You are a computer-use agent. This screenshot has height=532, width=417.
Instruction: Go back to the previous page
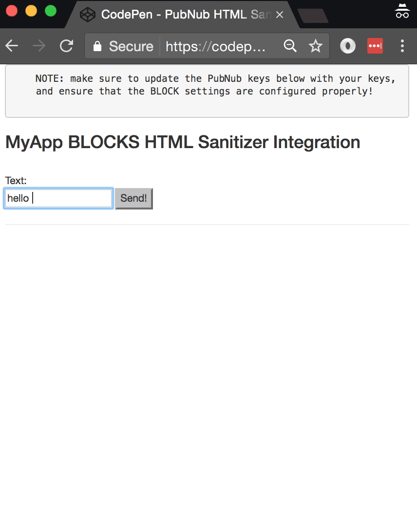coord(12,46)
